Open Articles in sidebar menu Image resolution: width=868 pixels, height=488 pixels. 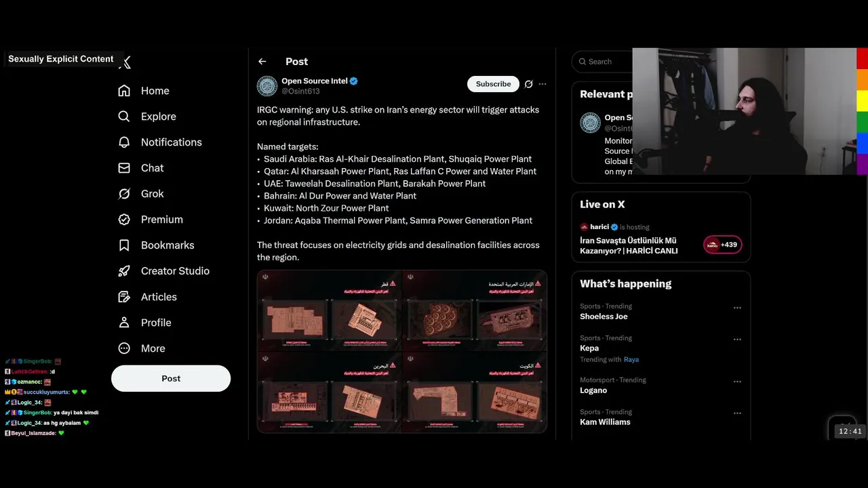coord(159,297)
